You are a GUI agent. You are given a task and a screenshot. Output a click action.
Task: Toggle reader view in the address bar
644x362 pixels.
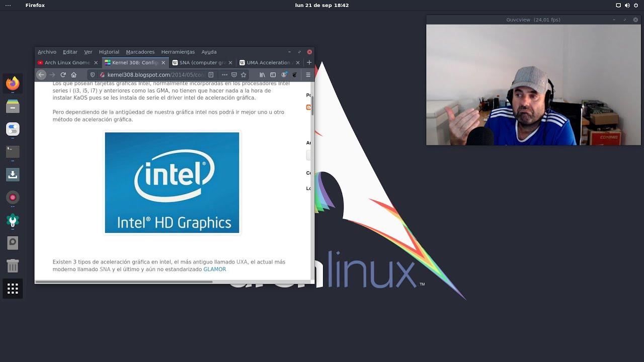[x=210, y=74]
